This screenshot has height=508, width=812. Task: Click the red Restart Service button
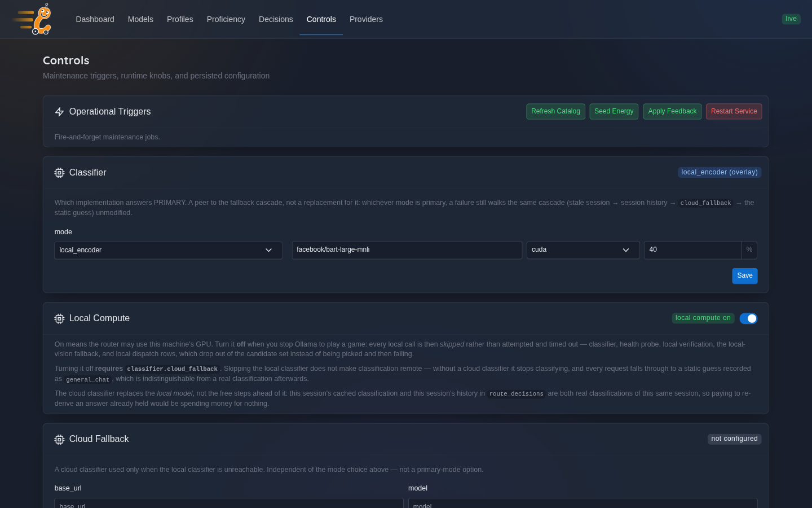pos(734,111)
